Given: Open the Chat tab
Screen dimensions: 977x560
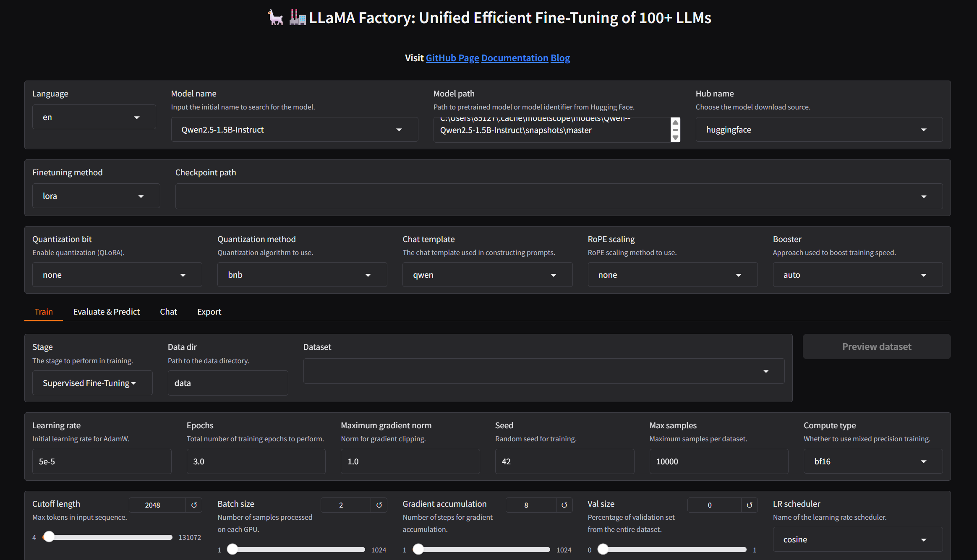Looking at the screenshot, I should pos(168,312).
